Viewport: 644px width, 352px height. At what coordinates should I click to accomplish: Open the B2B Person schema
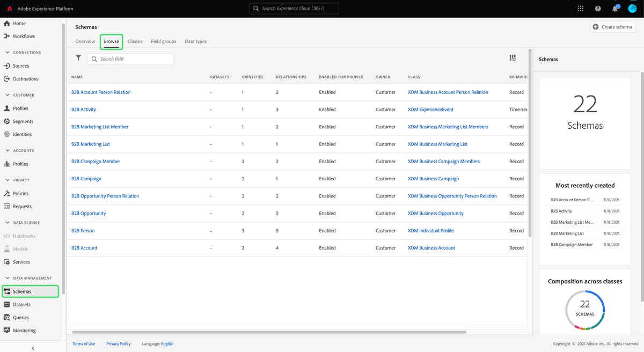pyautogui.click(x=84, y=230)
